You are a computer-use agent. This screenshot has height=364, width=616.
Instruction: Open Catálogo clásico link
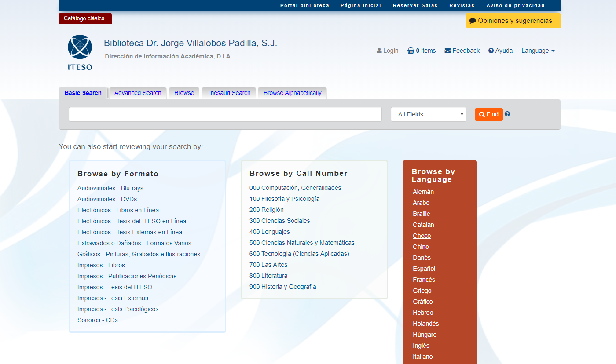pyautogui.click(x=84, y=18)
